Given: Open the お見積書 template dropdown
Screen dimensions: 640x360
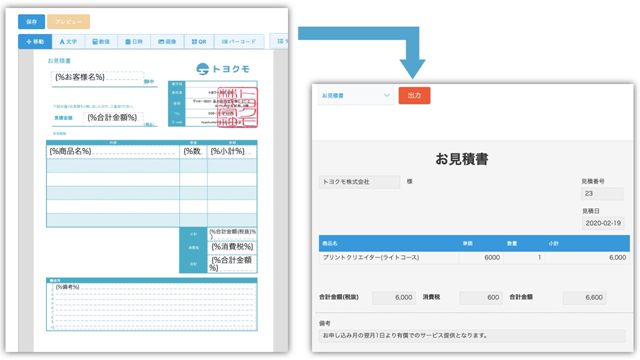Looking at the screenshot, I should [x=356, y=96].
